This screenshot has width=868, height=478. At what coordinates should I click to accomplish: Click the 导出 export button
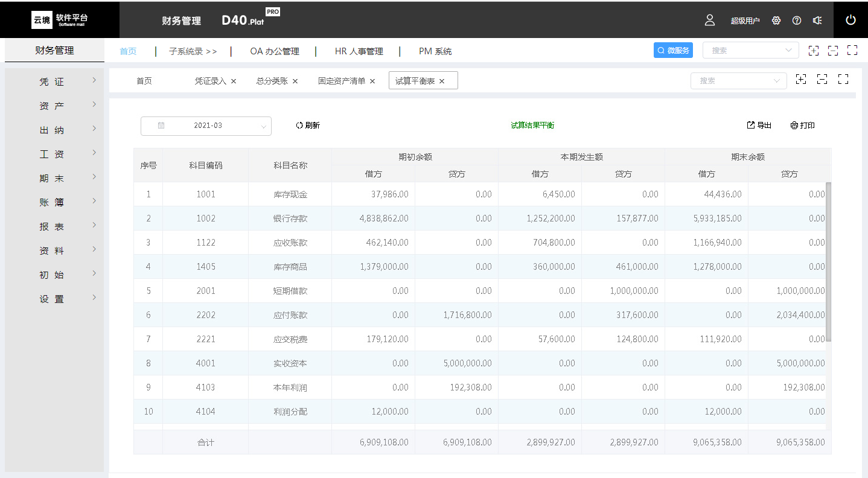click(759, 126)
